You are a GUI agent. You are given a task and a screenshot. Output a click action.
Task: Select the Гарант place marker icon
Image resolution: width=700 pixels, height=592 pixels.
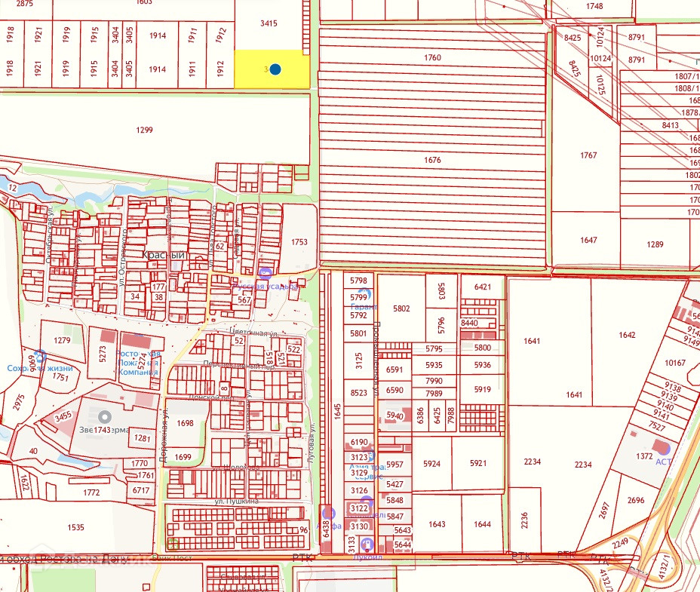tap(366, 295)
